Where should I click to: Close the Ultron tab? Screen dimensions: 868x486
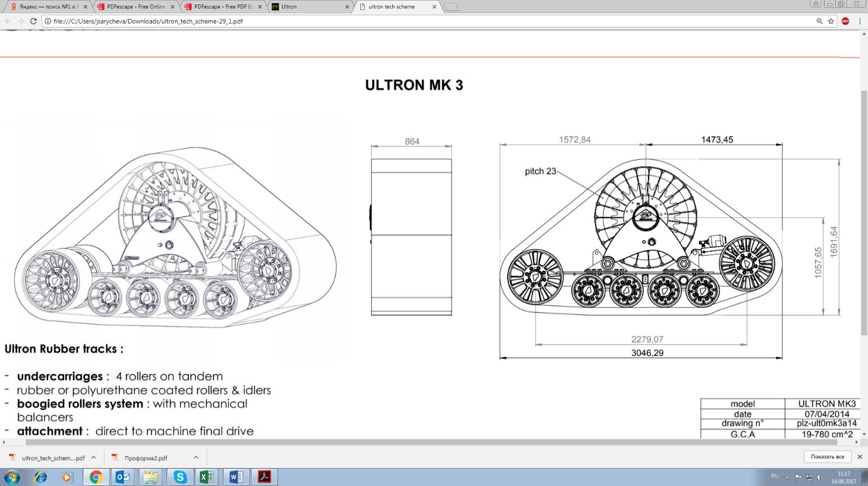pos(346,7)
